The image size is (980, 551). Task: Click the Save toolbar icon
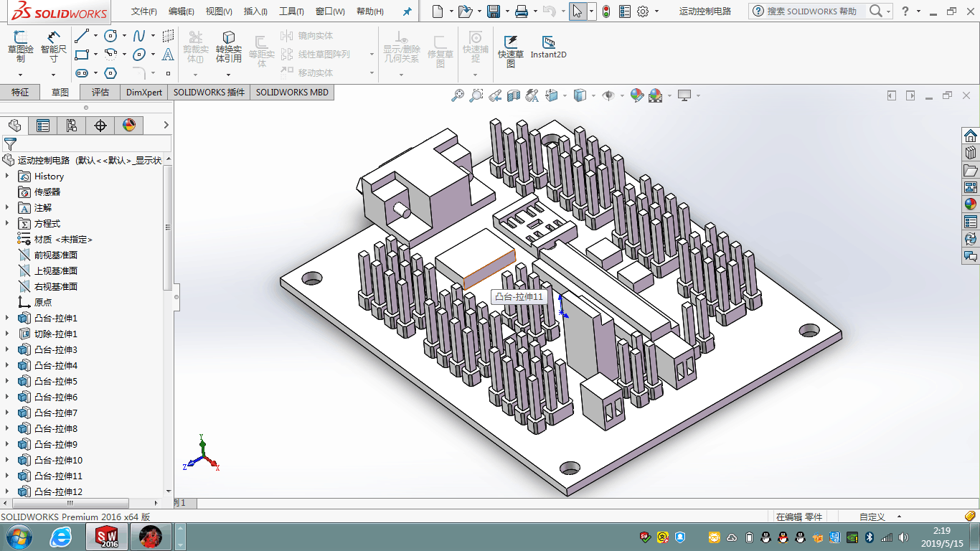494,11
